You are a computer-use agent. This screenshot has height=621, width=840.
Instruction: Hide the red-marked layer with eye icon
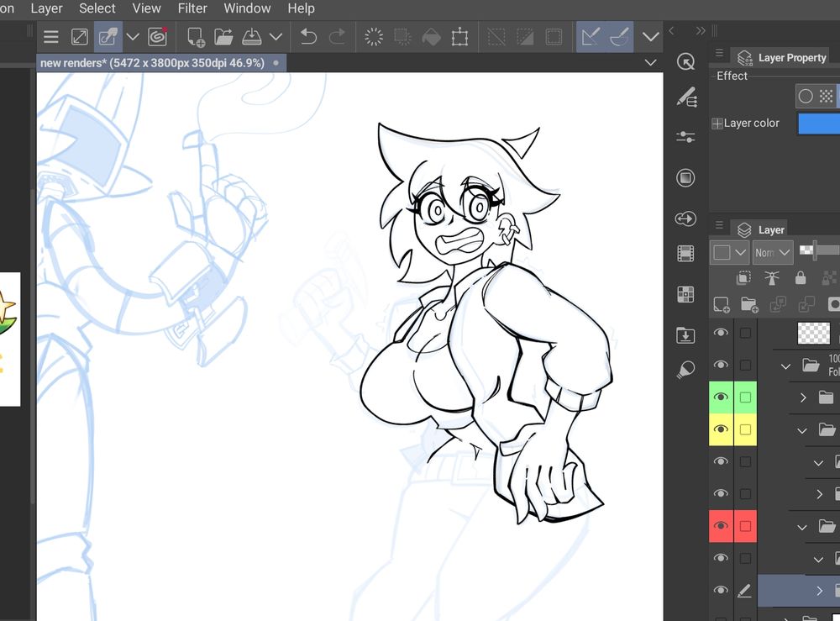click(721, 526)
